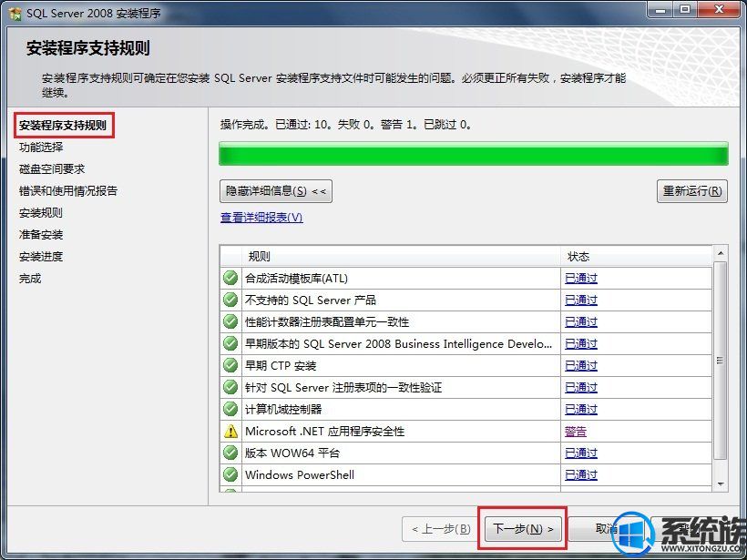Click rule text 性能计数器注册表配置单元一致性
Screen dimensions: 747x560
point(327,322)
